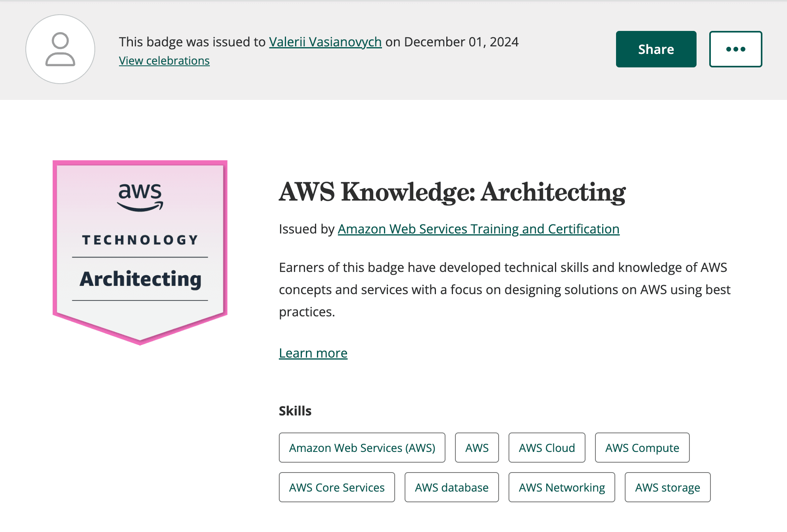This screenshot has width=787, height=532.
Task: Click the issue date December 01, 2024
Action: click(461, 42)
